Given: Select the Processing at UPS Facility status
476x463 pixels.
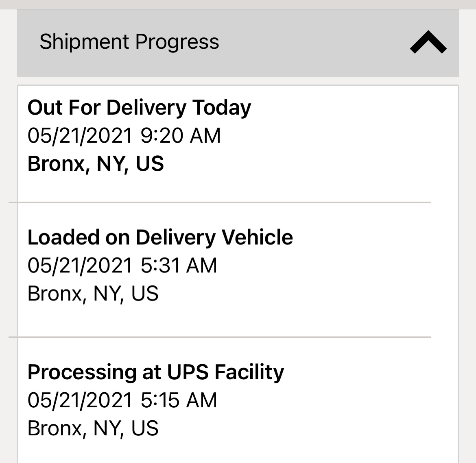Looking at the screenshot, I should pyautogui.click(x=155, y=372).
